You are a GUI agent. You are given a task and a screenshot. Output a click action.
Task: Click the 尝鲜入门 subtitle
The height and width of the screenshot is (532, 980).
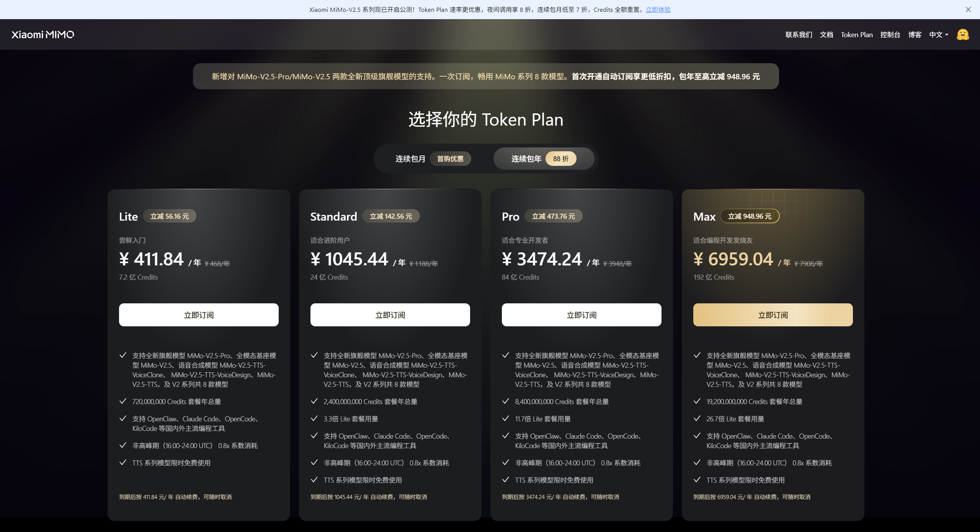tap(132, 240)
